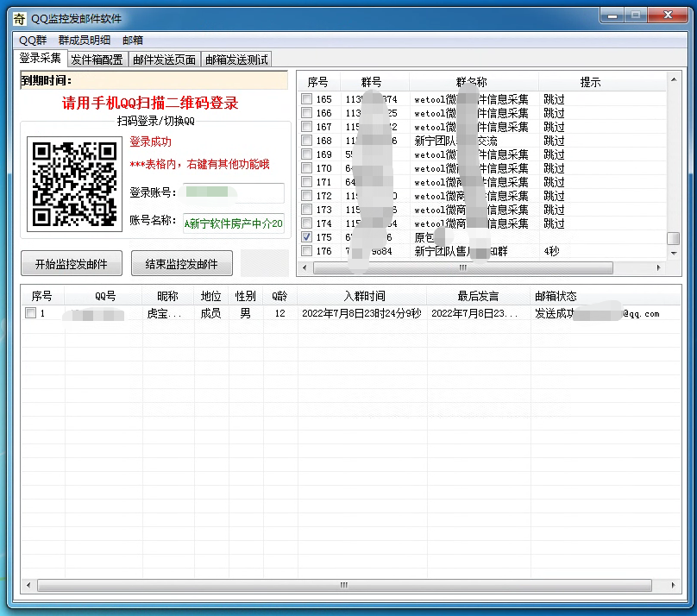Click the group list horizontal scrollbar thumb
The height and width of the screenshot is (616, 697).
pos(462,267)
